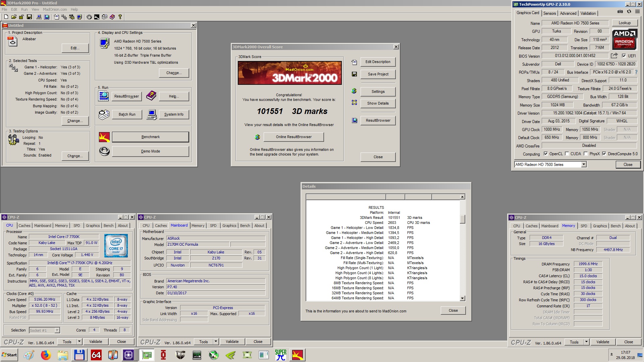Click the Change button under Selected Tests

pyautogui.click(x=75, y=121)
